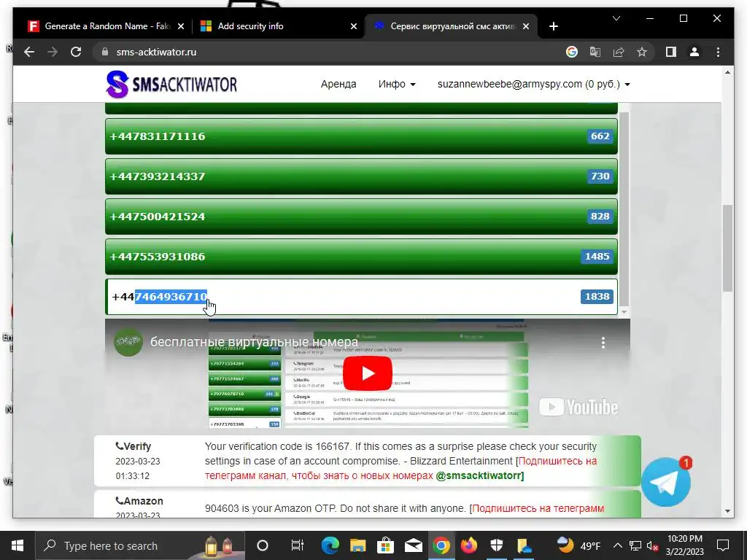The image size is (747, 560).
Task: Bookmark the page with the star icon
Action: click(x=642, y=52)
